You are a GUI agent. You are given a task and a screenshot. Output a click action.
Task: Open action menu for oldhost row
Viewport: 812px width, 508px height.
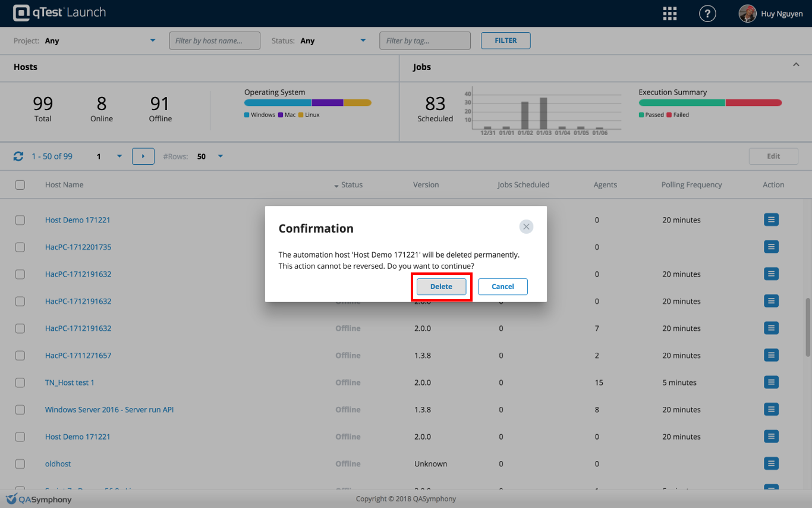(x=771, y=463)
